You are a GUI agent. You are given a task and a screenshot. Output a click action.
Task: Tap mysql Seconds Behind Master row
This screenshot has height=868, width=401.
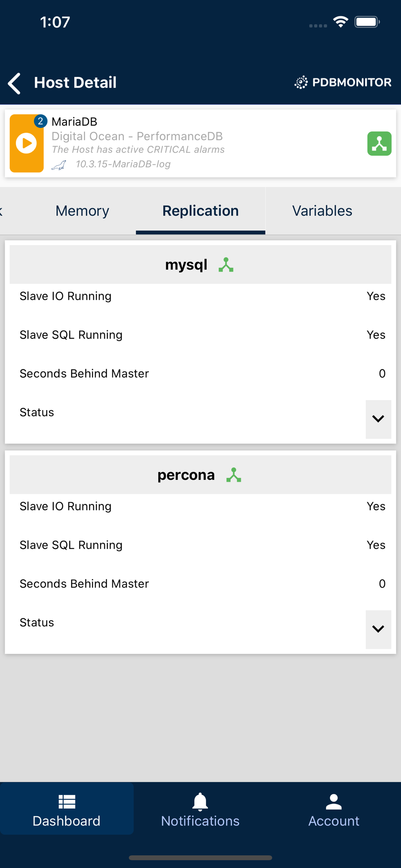tap(200, 374)
